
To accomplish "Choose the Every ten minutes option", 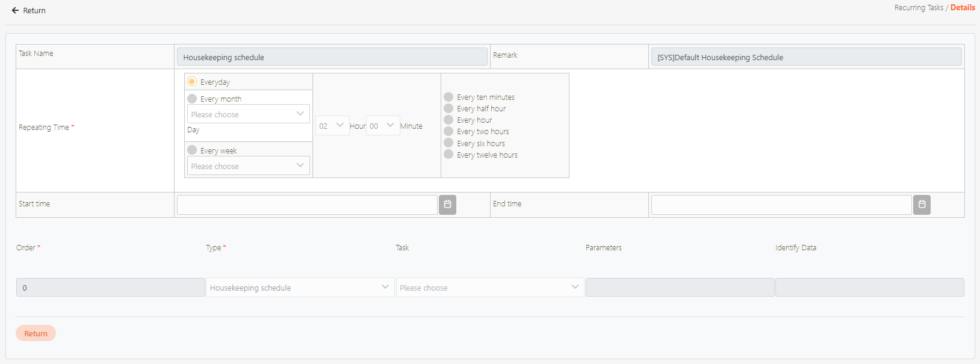I will [x=448, y=97].
